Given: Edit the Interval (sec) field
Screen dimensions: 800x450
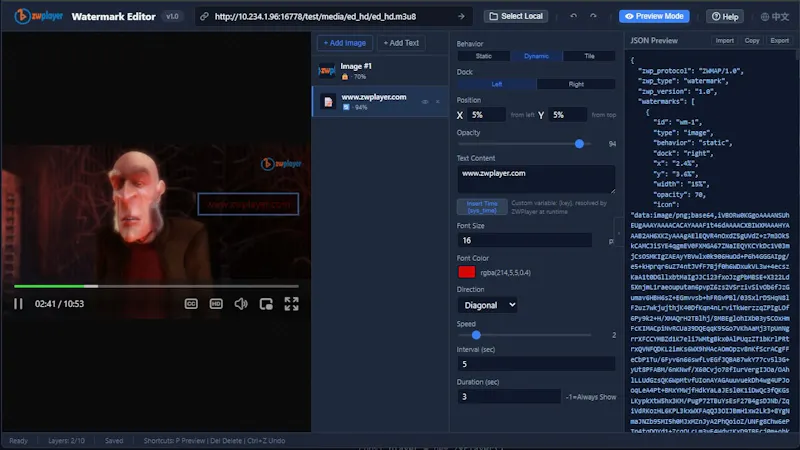Looking at the screenshot, I should 536,364.
